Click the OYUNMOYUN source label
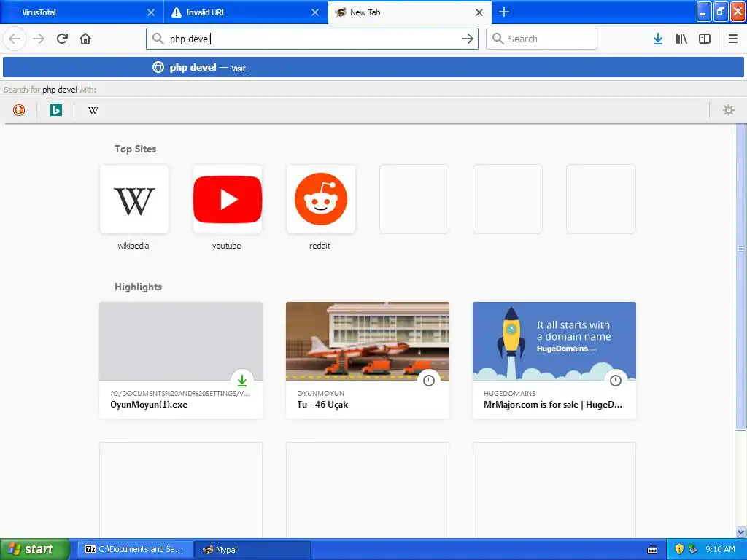This screenshot has height=560, width=747. tap(321, 393)
